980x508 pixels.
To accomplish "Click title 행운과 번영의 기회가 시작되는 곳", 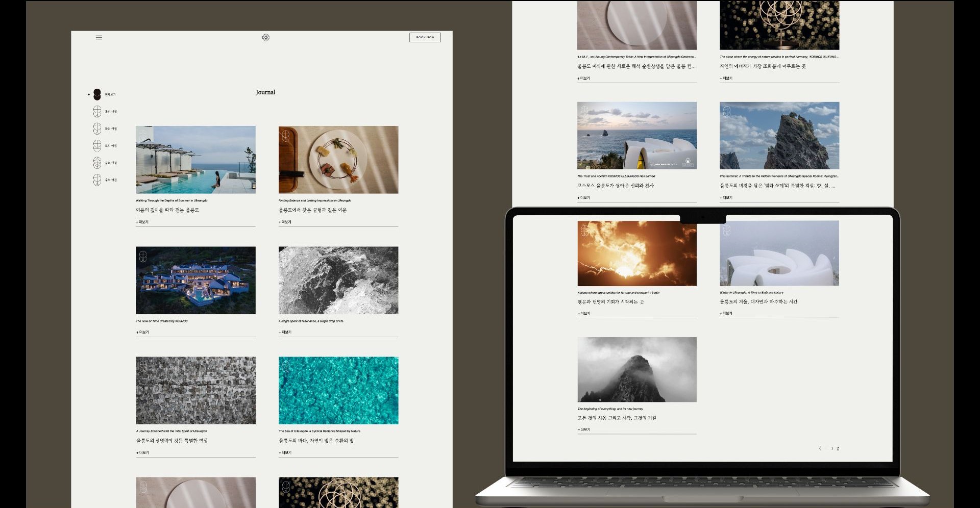I will pos(610,302).
